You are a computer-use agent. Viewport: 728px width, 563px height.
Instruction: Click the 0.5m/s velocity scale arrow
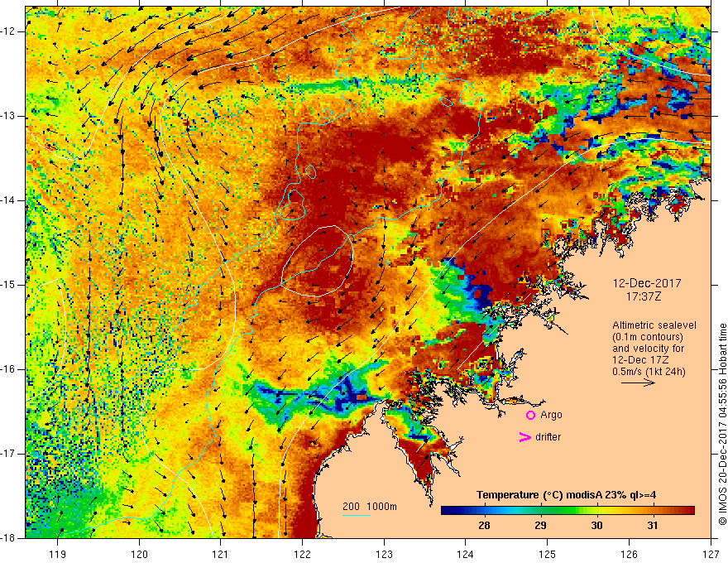coord(638,383)
